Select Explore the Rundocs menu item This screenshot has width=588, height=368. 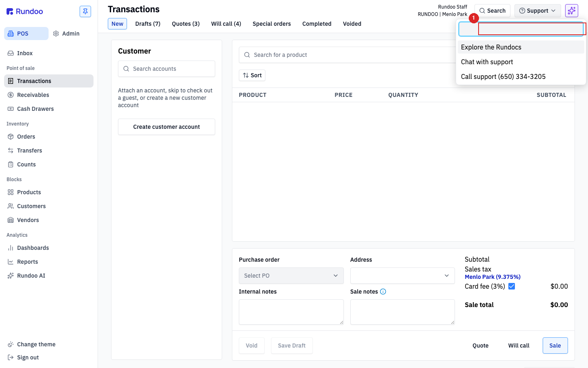click(521, 47)
